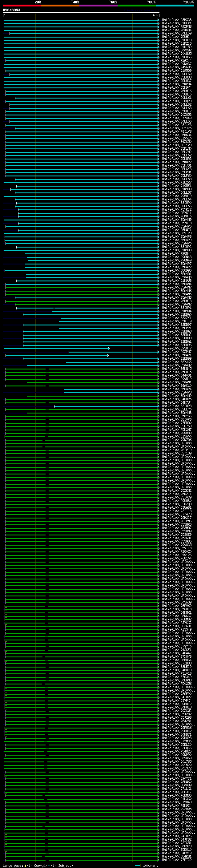Select hit label UniRef100_A6MWT5

177,216
